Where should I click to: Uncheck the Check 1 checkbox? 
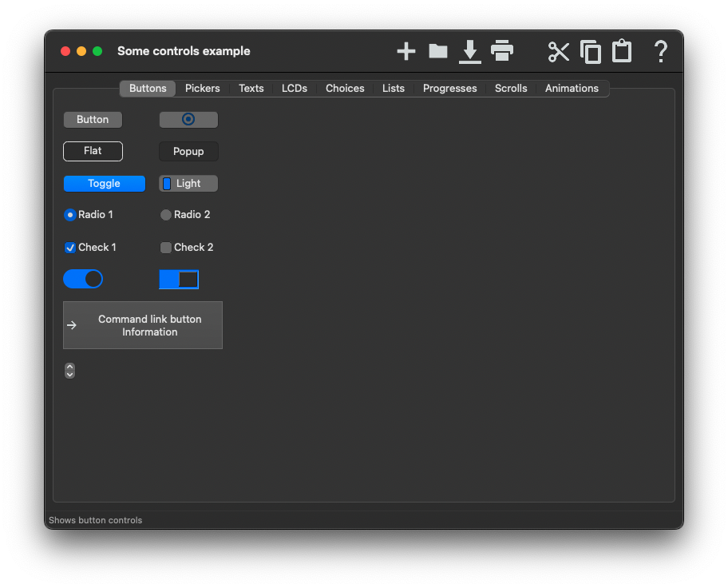pos(70,248)
